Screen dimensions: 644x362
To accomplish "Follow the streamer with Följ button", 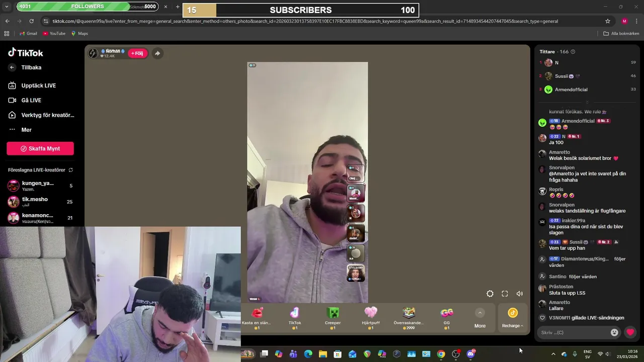I will (137, 53).
